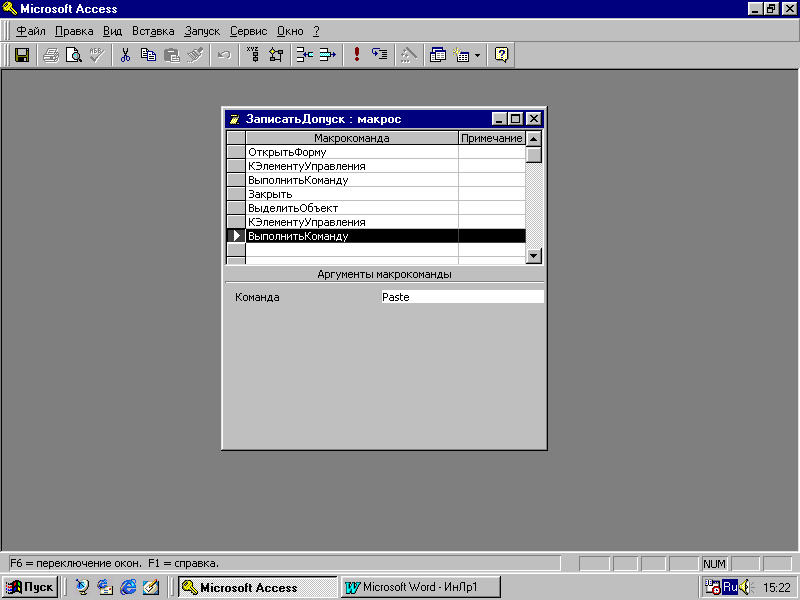Maximize the ЗаписатьДопуск macro window

pyautogui.click(x=516, y=119)
